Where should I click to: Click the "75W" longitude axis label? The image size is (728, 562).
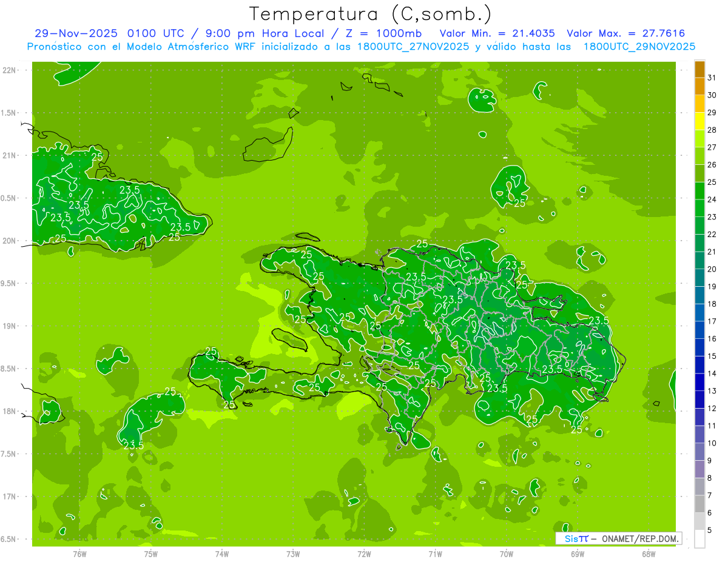tap(151, 554)
